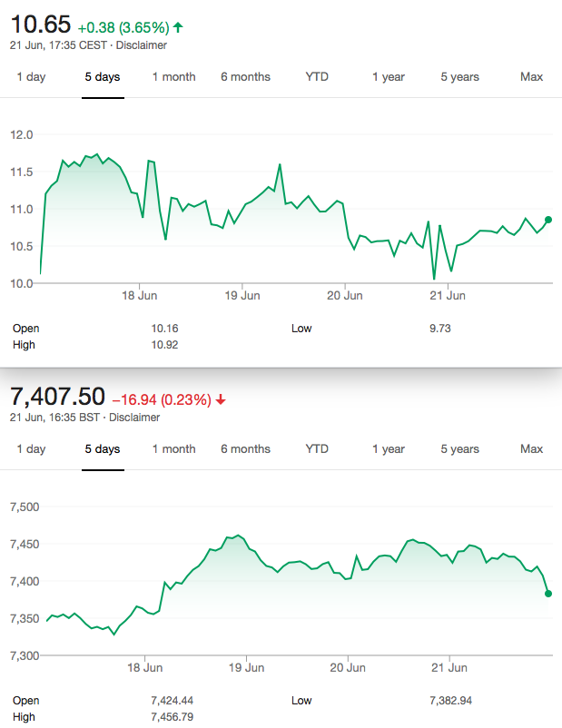
Task: Open 1 year view on top chart
Action: pos(389,76)
